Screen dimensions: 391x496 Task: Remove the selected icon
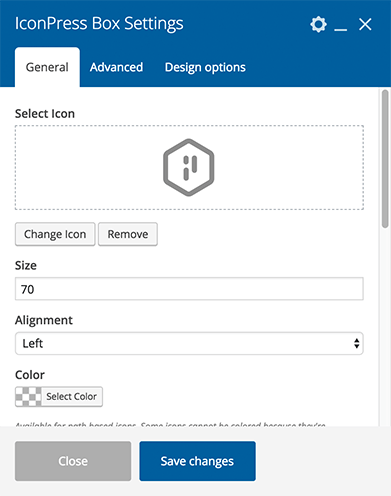click(128, 234)
